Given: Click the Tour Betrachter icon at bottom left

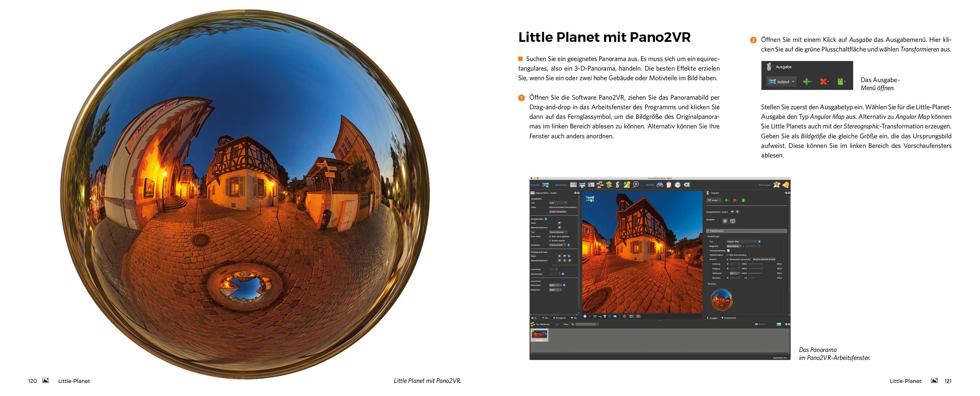Looking at the screenshot, I should 533,324.
